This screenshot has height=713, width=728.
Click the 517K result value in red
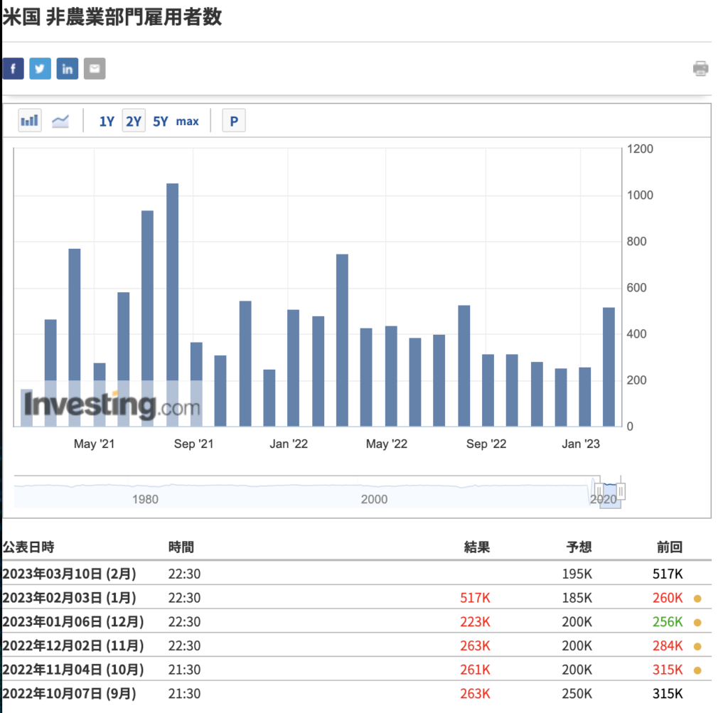475,598
